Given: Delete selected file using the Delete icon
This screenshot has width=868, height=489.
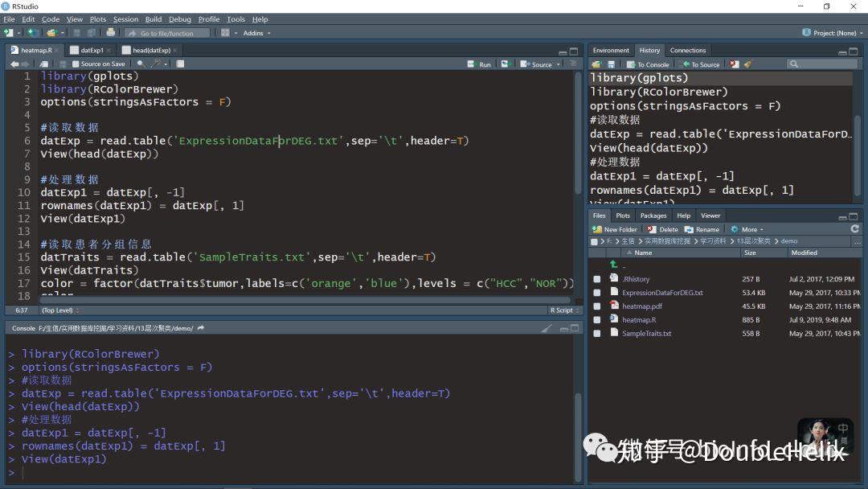Looking at the screenshot, I should click(x=663, y=229).
